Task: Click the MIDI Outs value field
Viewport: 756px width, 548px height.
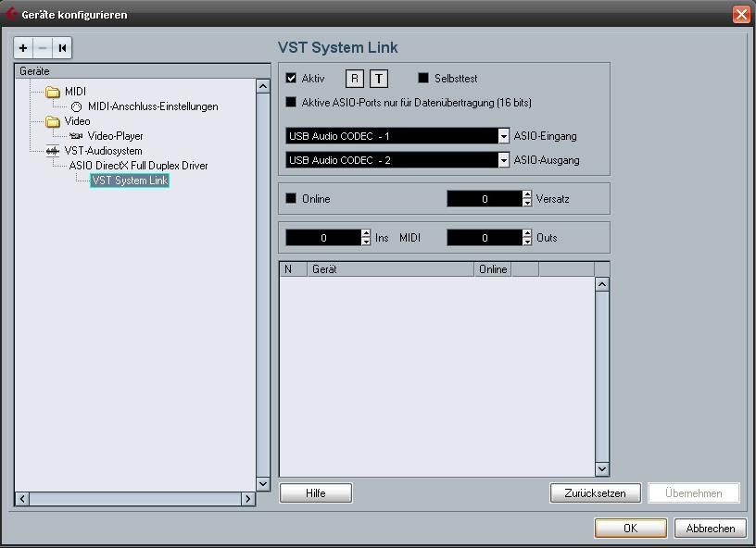Action: tap(485, 238)
